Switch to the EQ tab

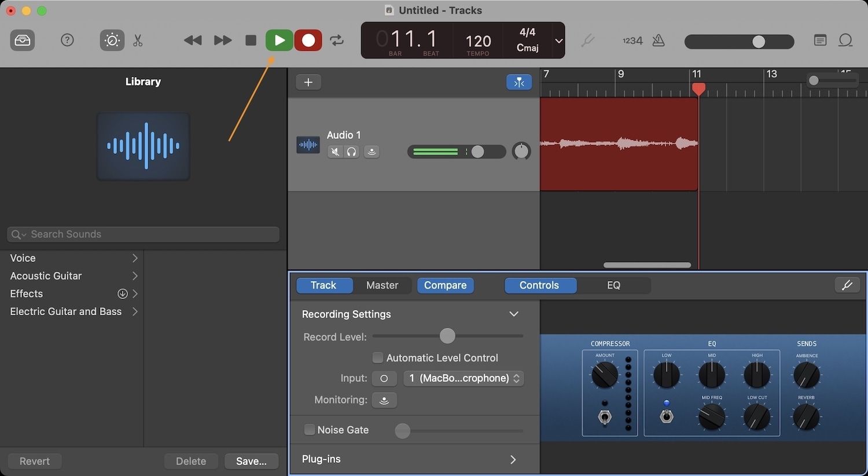tap(613, 285)
